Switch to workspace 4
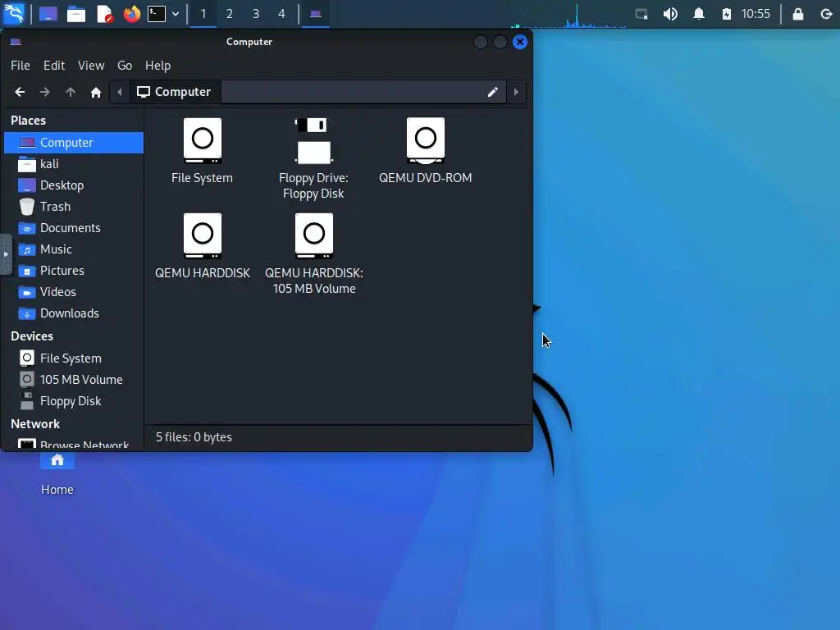 [282, 14]
